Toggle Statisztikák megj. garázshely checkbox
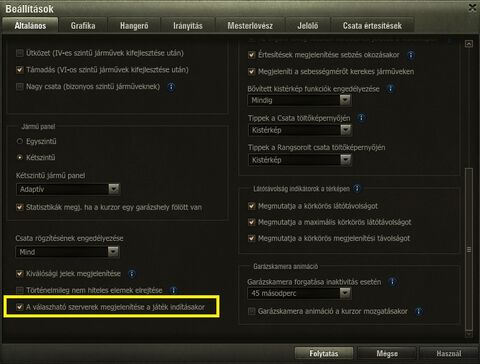This screenshot has height=364, width=480. [x=20, y=207]
